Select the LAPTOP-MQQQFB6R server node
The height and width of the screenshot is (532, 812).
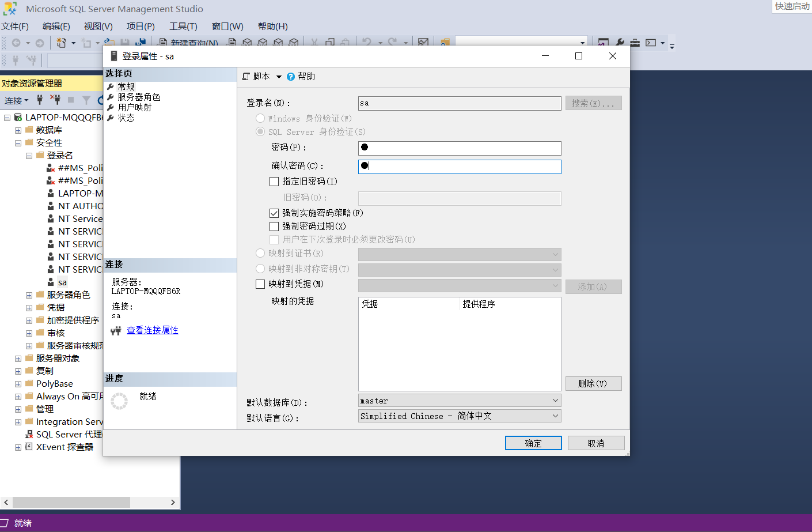point(63,118)
